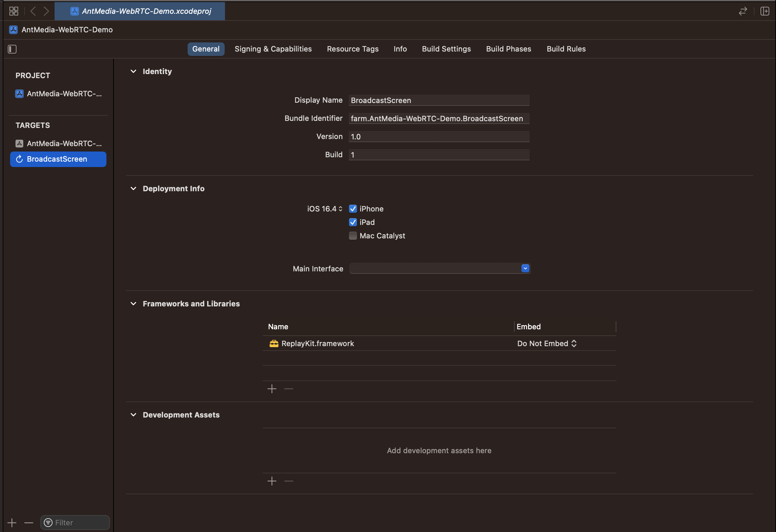Click the Display Name field
The image size is (776, 532).
click(439, 100)
